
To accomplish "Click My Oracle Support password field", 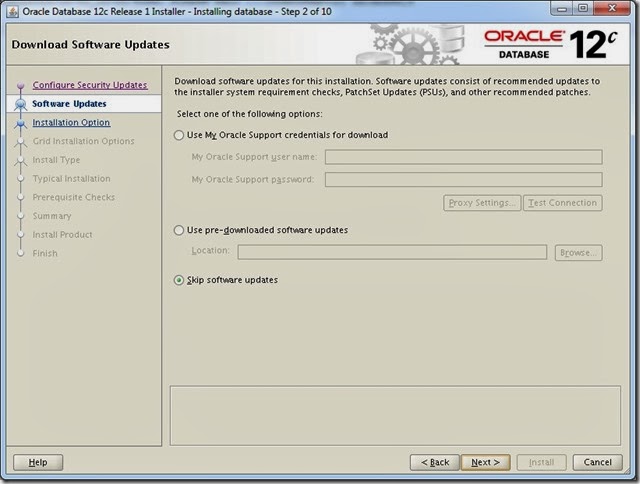I will point(463,179).
